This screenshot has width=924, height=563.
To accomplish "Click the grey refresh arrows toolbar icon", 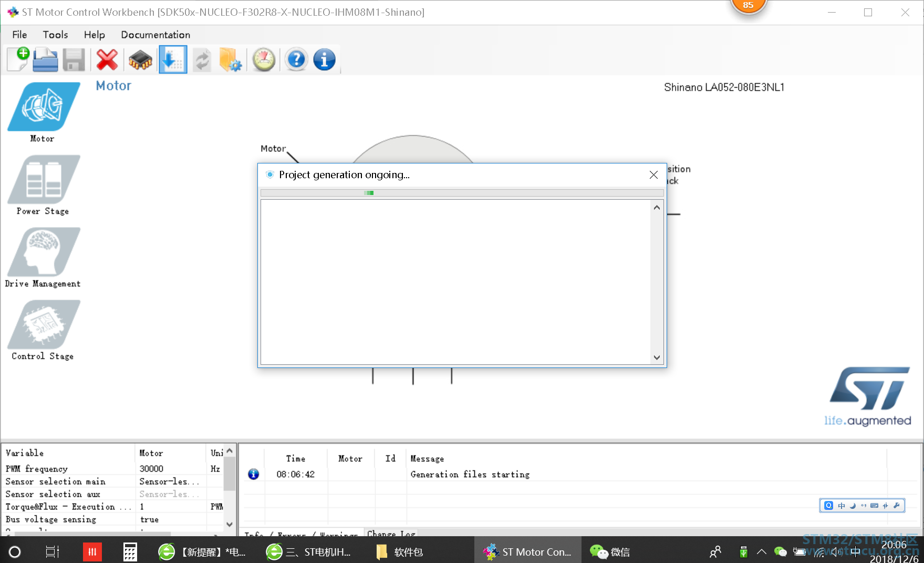I will 202,59.
